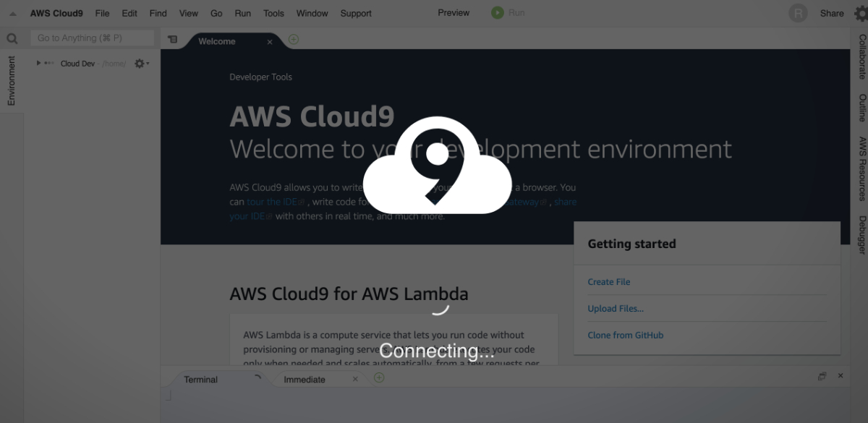
Task: Expand the Cloud Dev folder tree
Action: pos(39,64)
